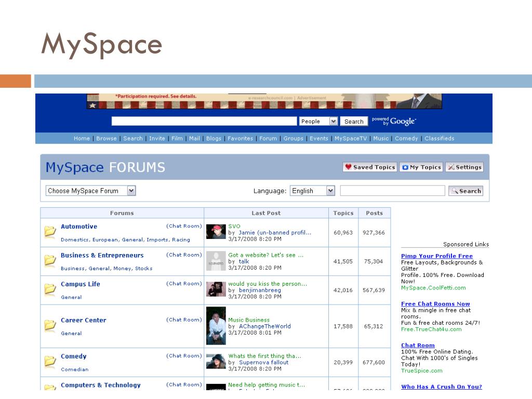Open Film in navigation bar

[177, 138]
